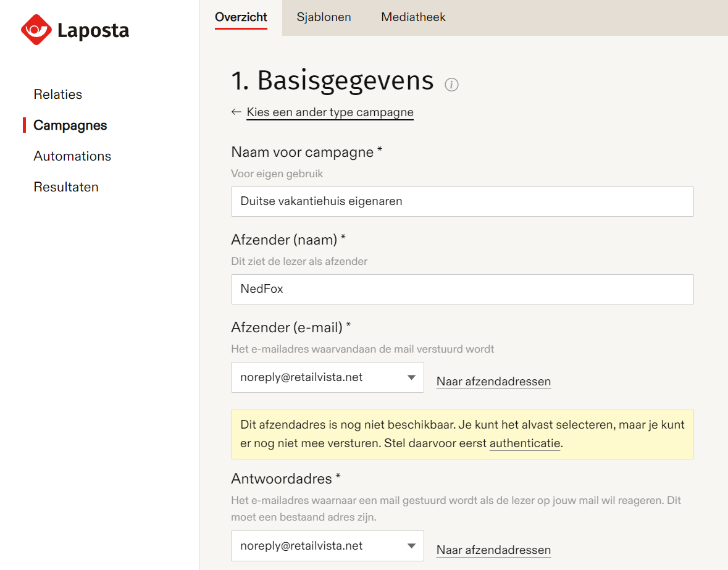The image size is (728, 570).
Task: Click the yellow sender warning banner
Action: (x=462, y=434)
